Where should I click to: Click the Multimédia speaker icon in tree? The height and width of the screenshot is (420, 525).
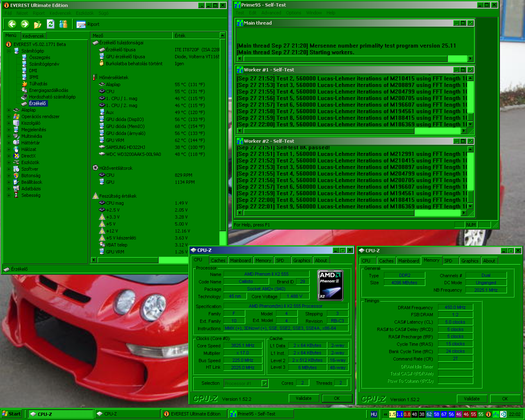click(16, 136)
